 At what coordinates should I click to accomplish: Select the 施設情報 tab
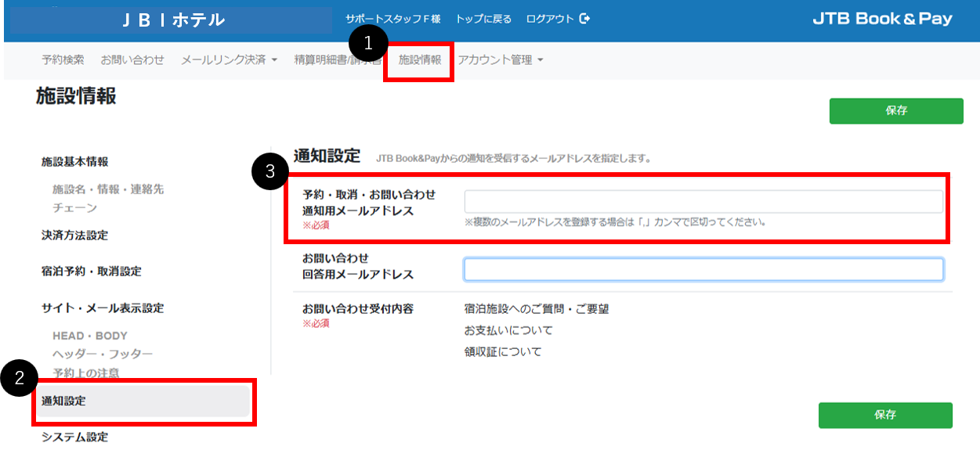coord(420,59)
